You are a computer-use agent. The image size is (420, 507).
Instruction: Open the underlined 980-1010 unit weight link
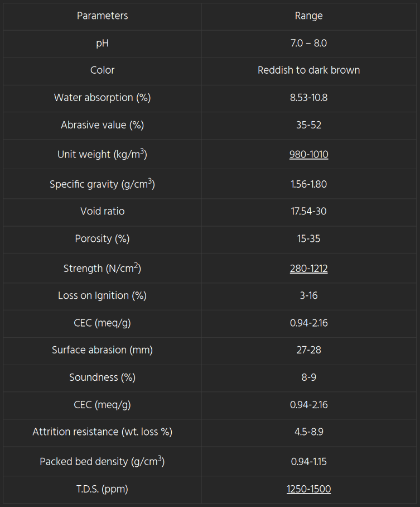pos(308,155)
